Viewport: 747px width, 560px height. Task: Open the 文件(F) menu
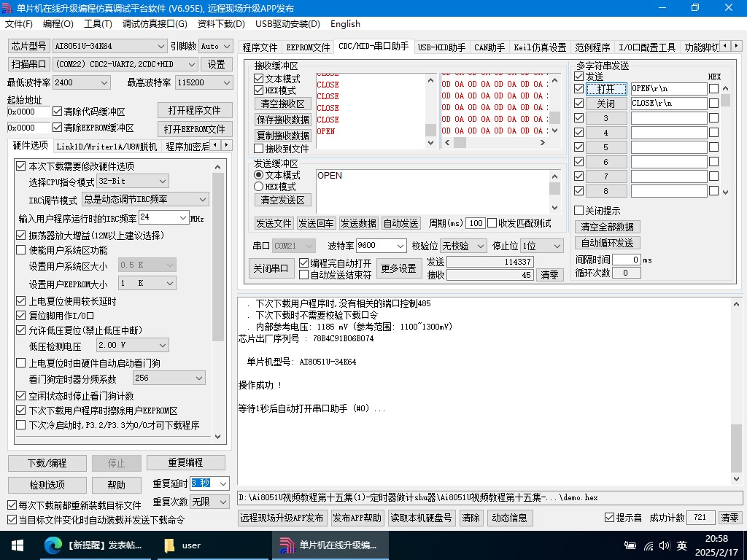tap(18, 24)
